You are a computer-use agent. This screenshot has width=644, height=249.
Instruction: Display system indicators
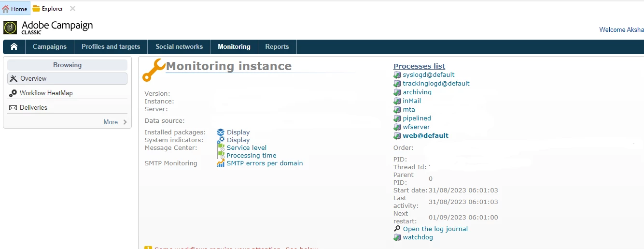(238, 140)
